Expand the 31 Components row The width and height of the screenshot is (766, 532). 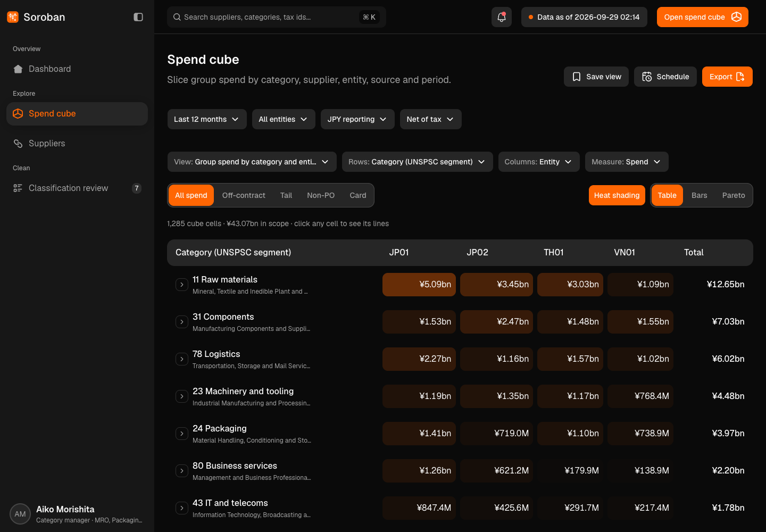pyautogui.click(x=182, y=322)
